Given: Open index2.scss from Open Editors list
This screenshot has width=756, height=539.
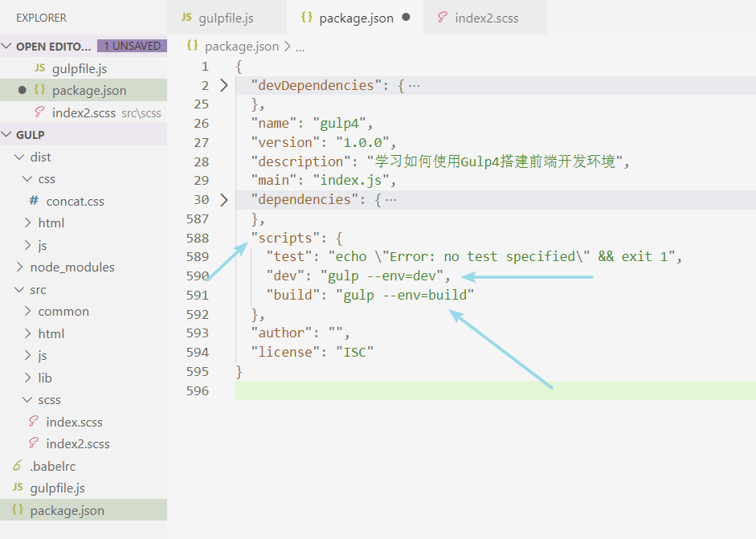Looking at the screenshot, I should pos(80,112).
